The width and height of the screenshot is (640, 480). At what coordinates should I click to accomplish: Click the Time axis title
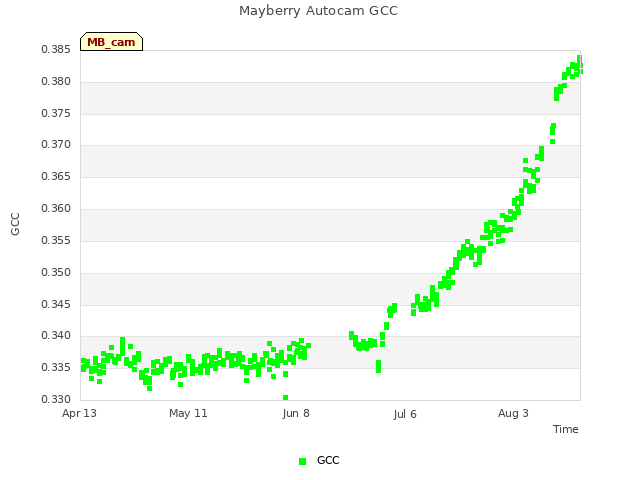pyautogui.click(x=566, y=429)
